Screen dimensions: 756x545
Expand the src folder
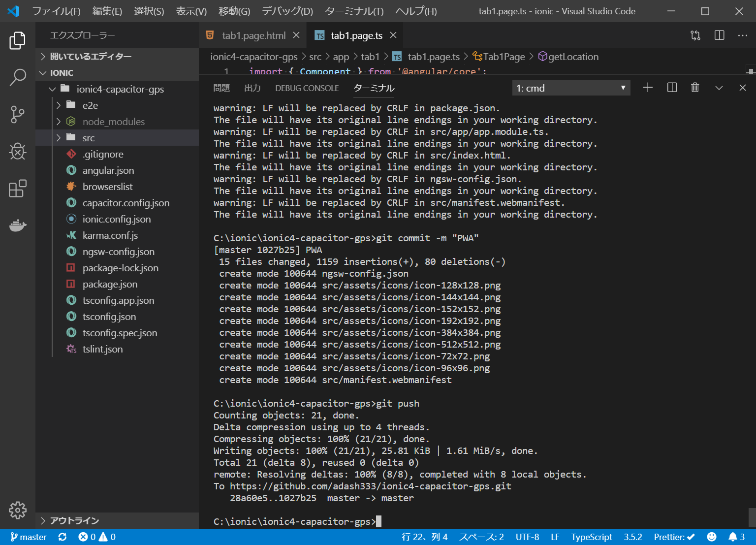(x=89, y=138)
